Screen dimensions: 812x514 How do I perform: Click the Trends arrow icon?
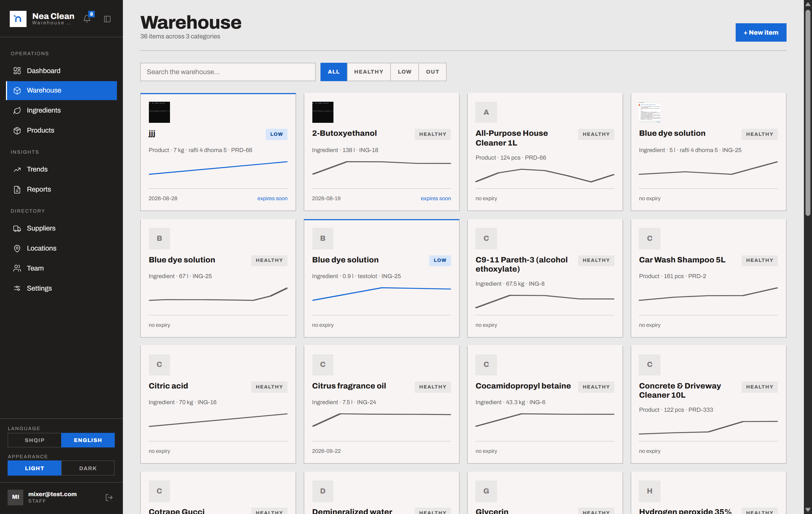pyautogui.click(x=17, y=170)
